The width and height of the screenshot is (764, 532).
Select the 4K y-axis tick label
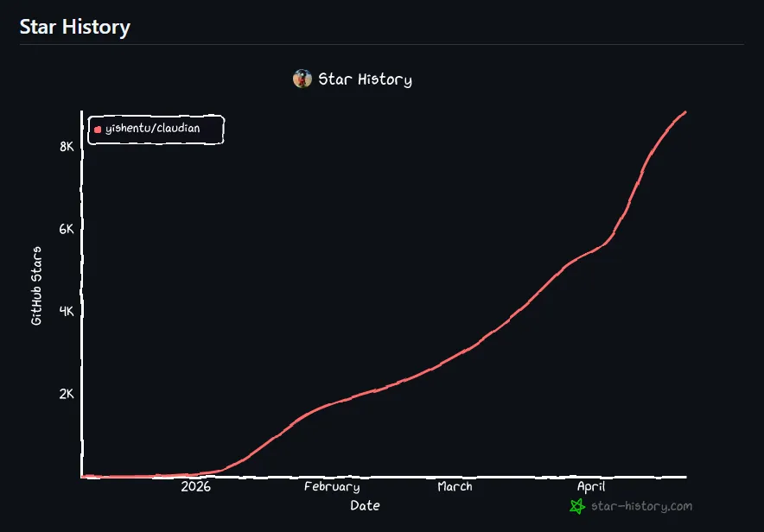tap(67, 311)
